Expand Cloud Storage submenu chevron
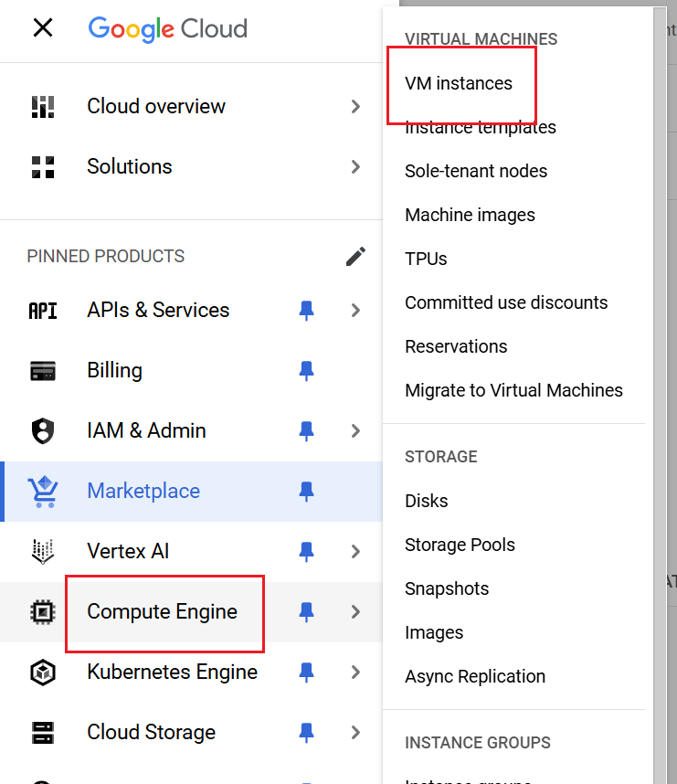This screenshot has width=677, height=784. click(355, 733)
